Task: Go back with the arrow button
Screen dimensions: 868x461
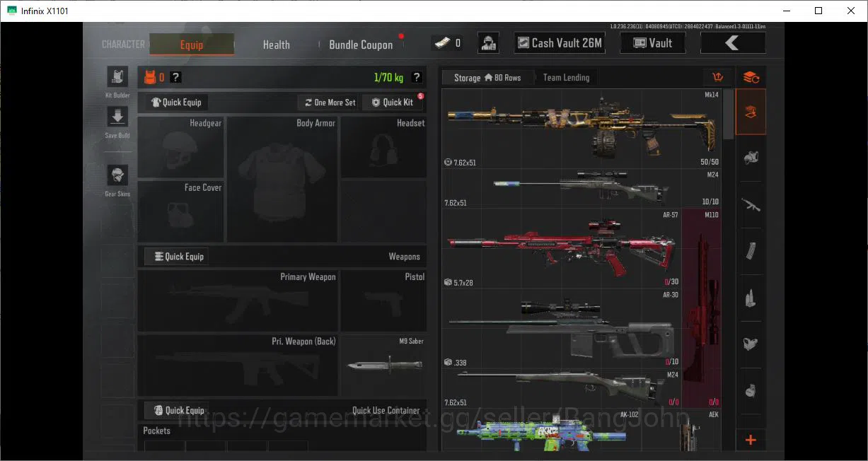Action: tap(732, 43)
